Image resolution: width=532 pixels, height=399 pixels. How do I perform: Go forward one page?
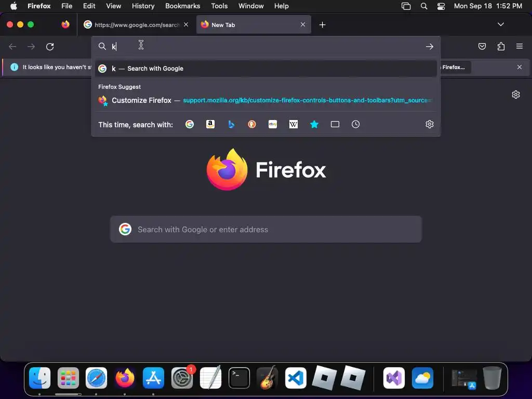point(31,46)
